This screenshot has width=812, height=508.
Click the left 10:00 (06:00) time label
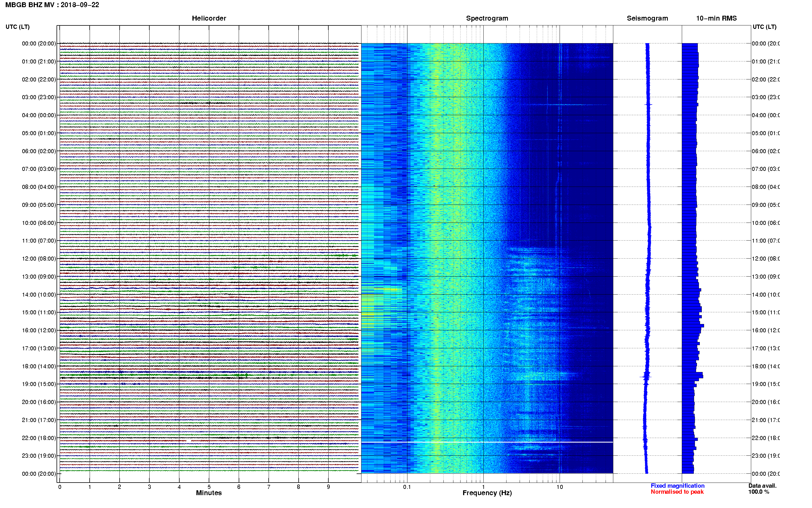coord(39,223)
